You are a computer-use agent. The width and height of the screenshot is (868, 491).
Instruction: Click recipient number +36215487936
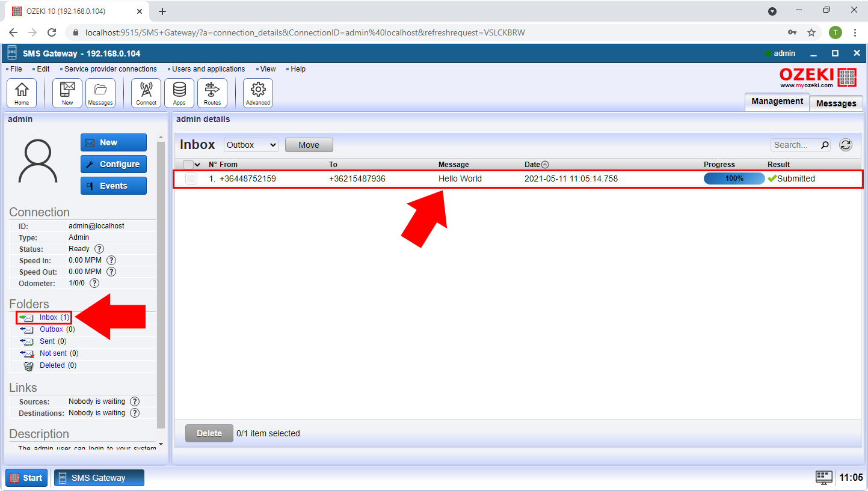point(357,178)
